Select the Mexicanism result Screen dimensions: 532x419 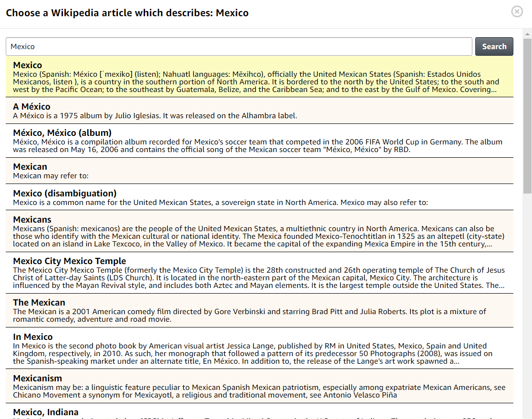37,378
